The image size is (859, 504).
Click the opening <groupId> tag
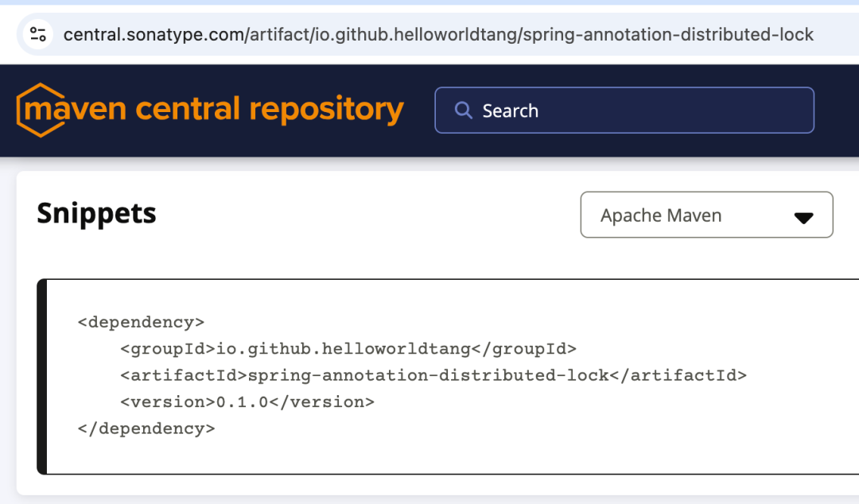tap(168, 348)
